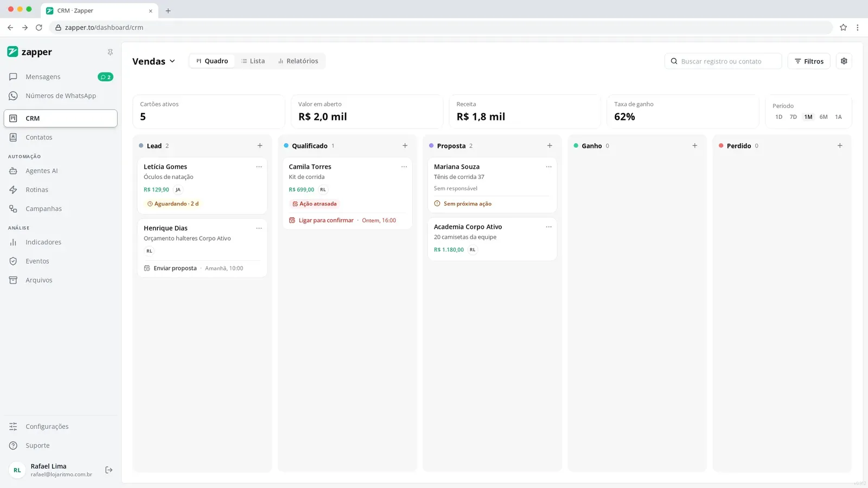868x488 pixels.
Task: Select the 1A period option
Action: tap(838, 117)
